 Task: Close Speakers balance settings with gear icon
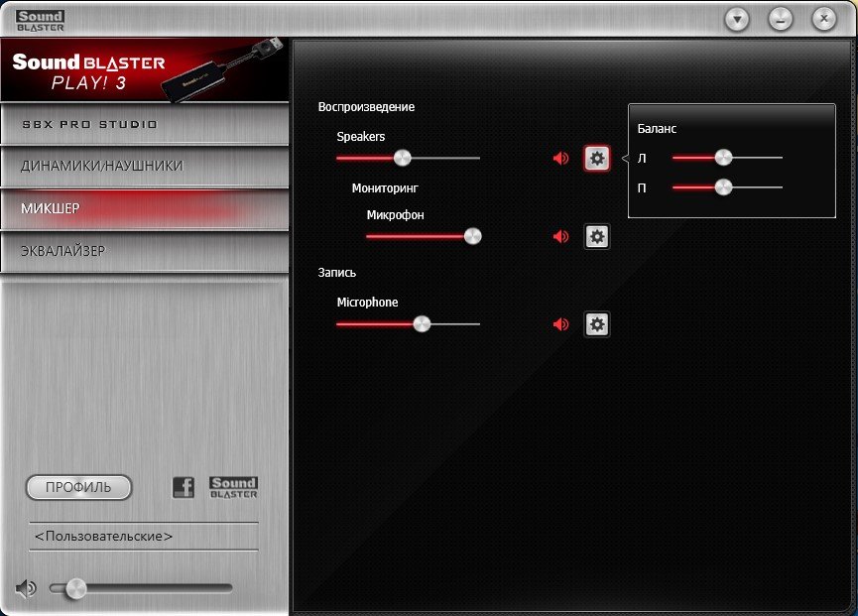597,159
